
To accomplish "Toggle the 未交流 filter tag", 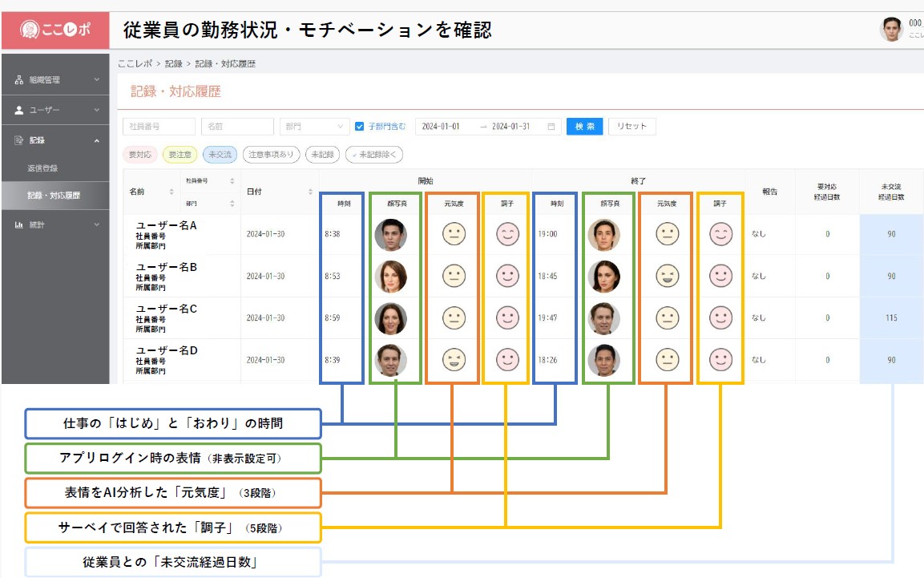I will (220, 155).
